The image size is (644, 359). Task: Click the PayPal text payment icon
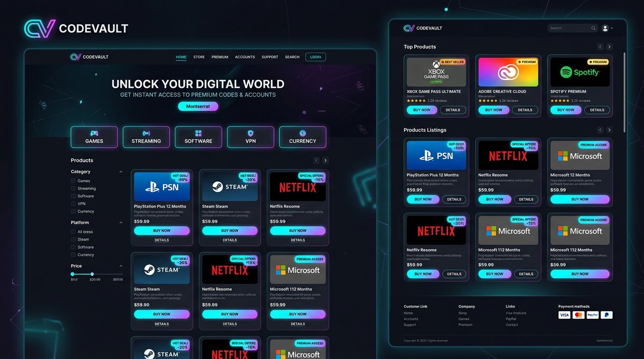(593, 315)
